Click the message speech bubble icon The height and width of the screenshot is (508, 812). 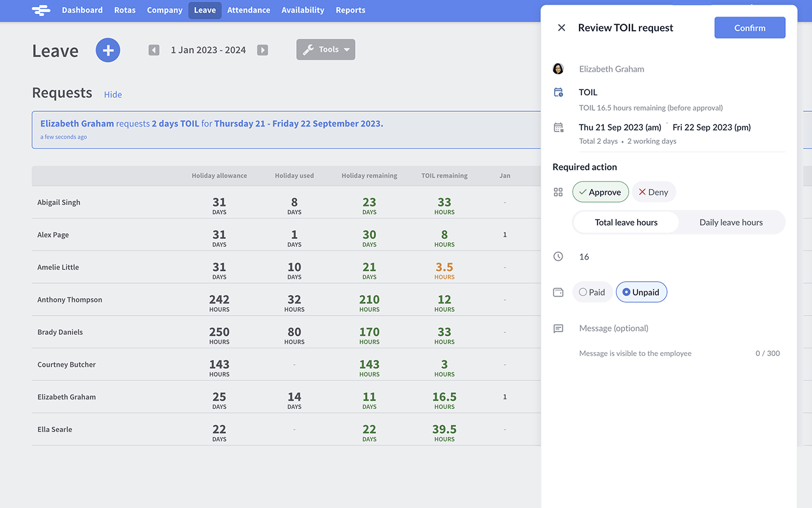559,328
